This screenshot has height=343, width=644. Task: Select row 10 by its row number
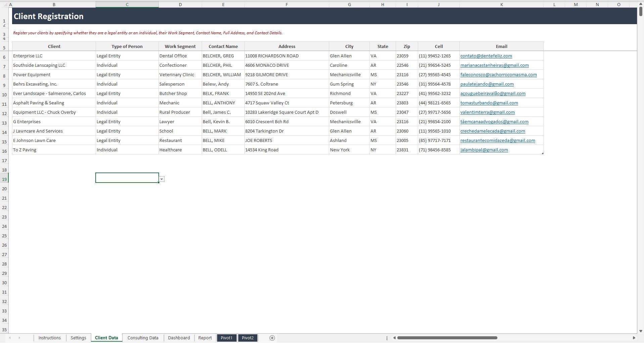click(4, 95)
